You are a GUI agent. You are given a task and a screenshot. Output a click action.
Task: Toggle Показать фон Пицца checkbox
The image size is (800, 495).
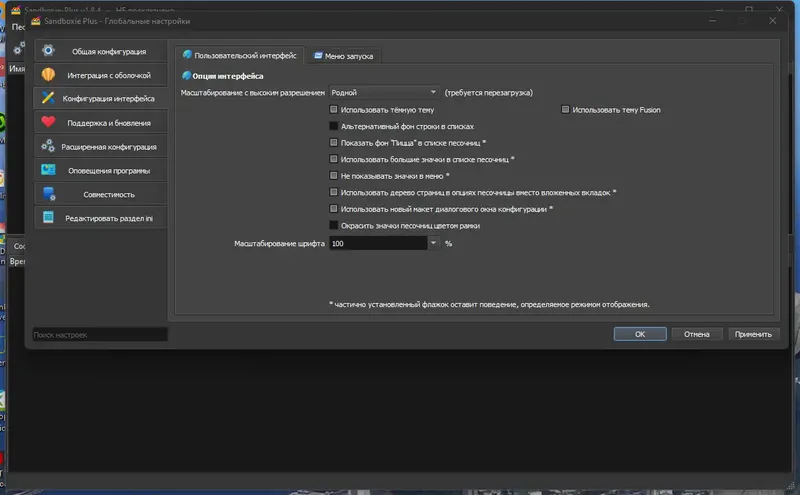[x=334, y=142]
